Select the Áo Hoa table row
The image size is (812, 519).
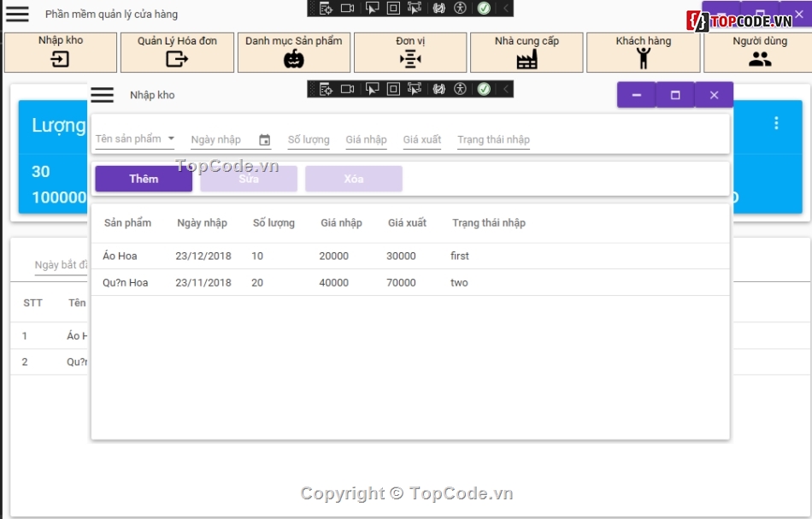tap(410, 256)
